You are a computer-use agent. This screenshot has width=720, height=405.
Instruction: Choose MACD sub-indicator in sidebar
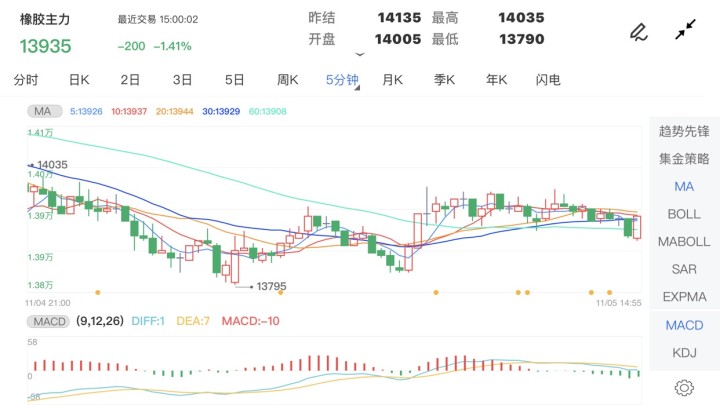click(684, 325)
